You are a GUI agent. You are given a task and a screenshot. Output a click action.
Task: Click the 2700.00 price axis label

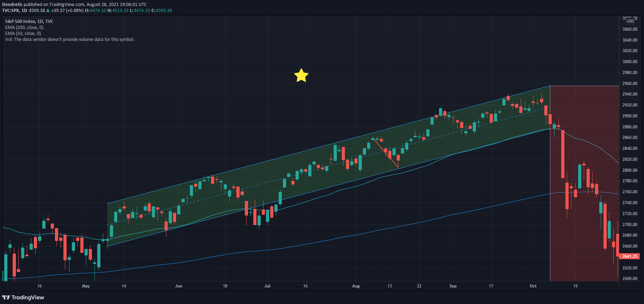[630, 225]
